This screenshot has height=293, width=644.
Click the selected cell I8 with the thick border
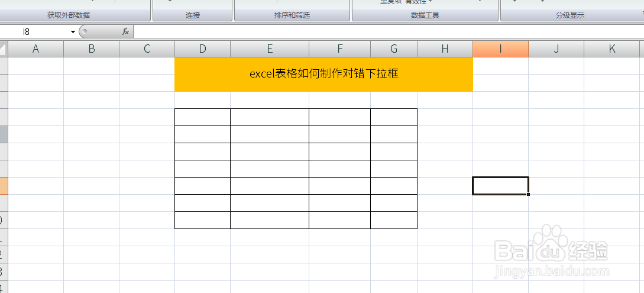[x=501, y=186]
